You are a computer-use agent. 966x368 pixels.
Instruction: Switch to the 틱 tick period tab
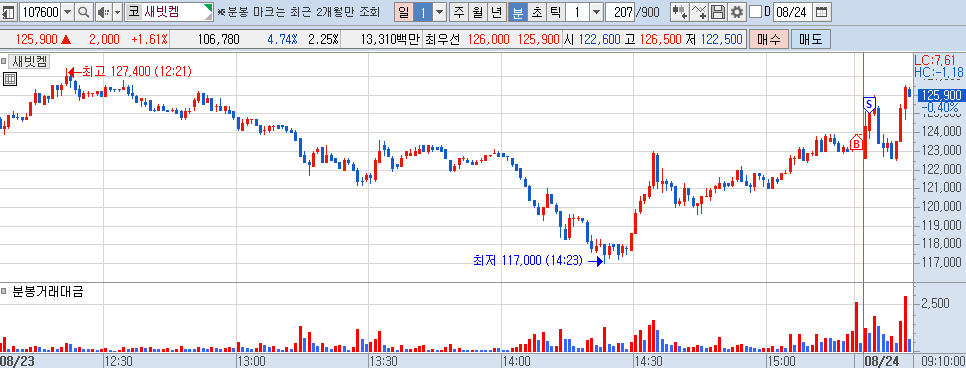pyautogui.click(x=555, y=11)
